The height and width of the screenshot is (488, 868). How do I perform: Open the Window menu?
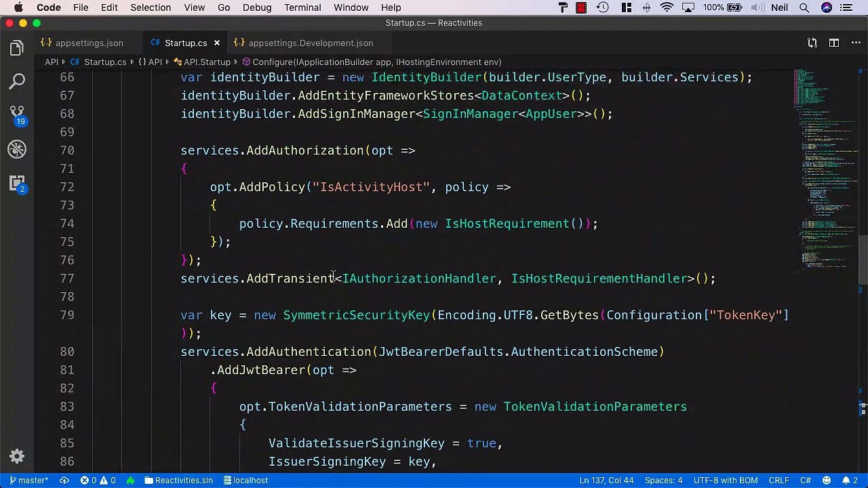coord(351,7)
